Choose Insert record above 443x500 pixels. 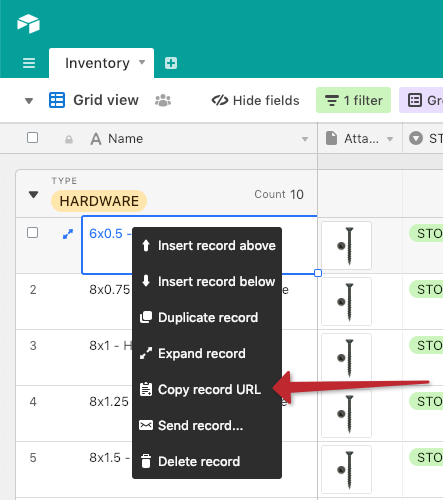tap(207, 246)
